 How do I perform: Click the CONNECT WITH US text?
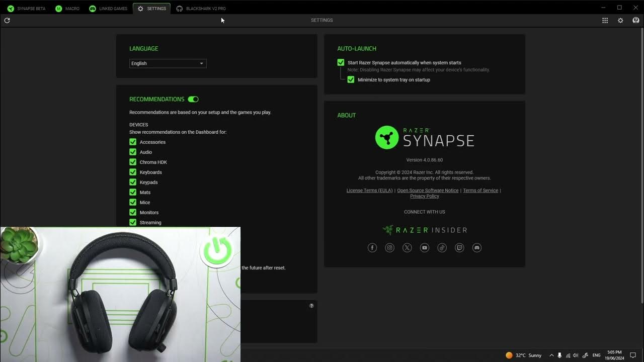425,212
